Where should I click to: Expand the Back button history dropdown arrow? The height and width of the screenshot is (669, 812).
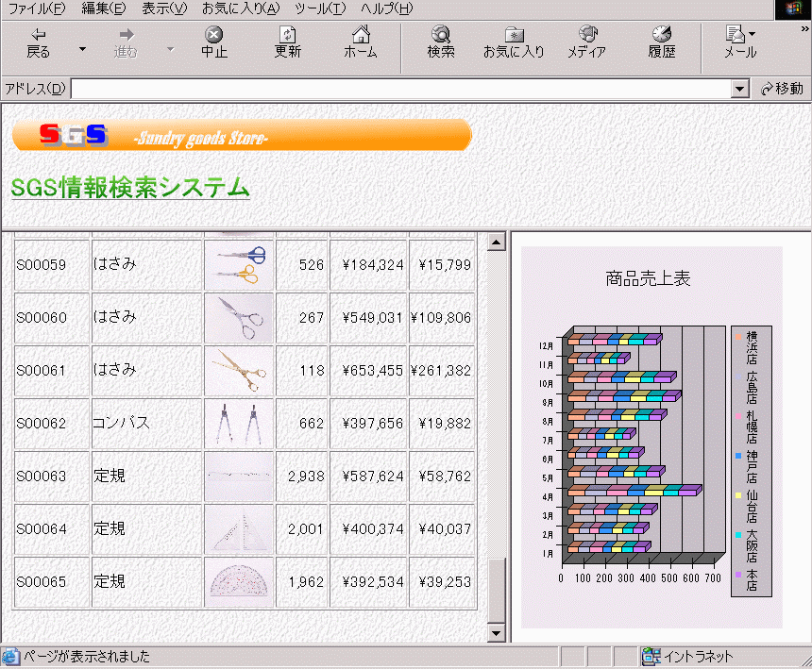tap(82, 48)
